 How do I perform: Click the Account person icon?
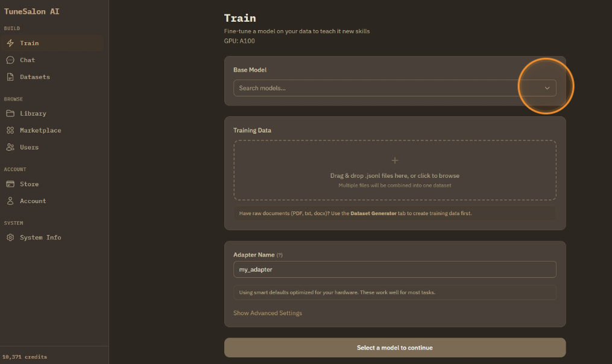pos(10,201)
